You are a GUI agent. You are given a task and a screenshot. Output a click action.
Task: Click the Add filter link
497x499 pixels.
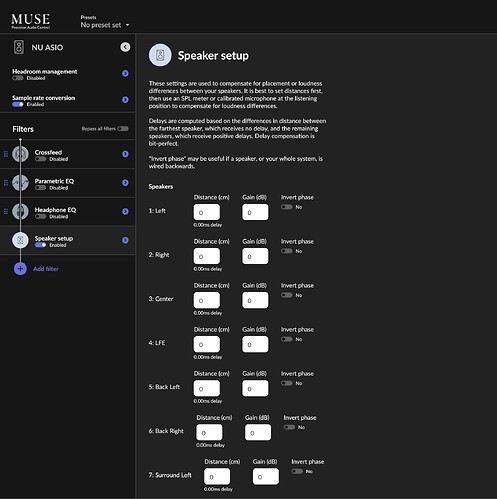pos(46,269)
